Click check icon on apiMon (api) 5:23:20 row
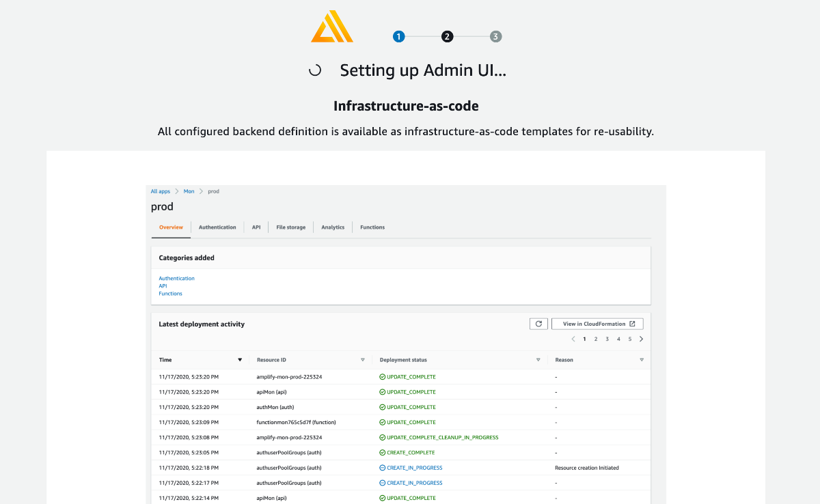 (x=383, y=392)
